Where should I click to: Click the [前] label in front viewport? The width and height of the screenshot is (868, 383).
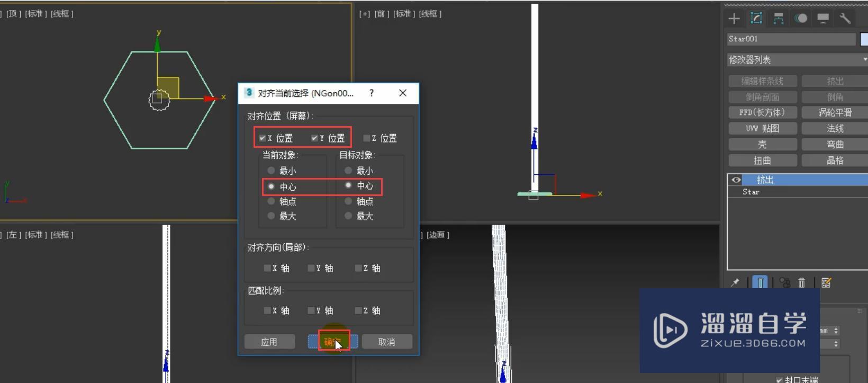[x=382, y=14]
